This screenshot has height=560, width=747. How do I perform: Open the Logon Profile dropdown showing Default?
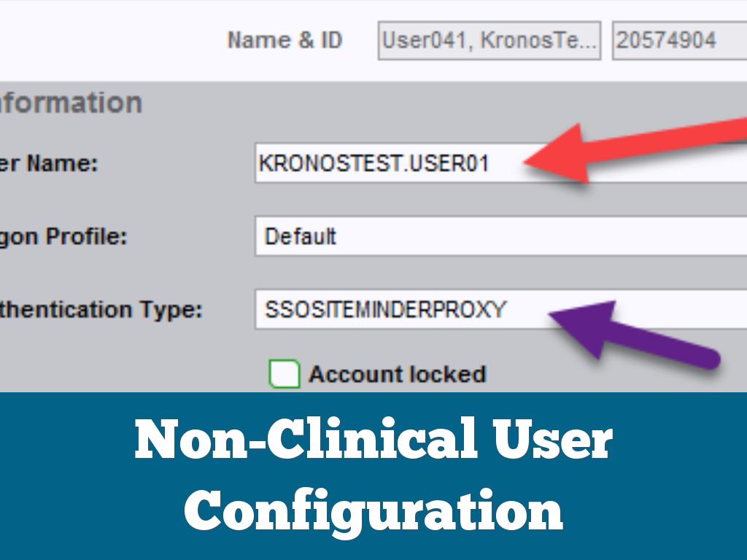[496, 236]
